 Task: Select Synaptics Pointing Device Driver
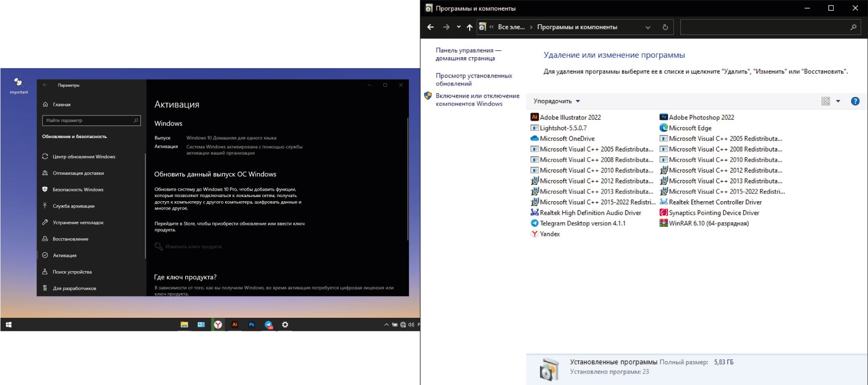tap(709, 213)
